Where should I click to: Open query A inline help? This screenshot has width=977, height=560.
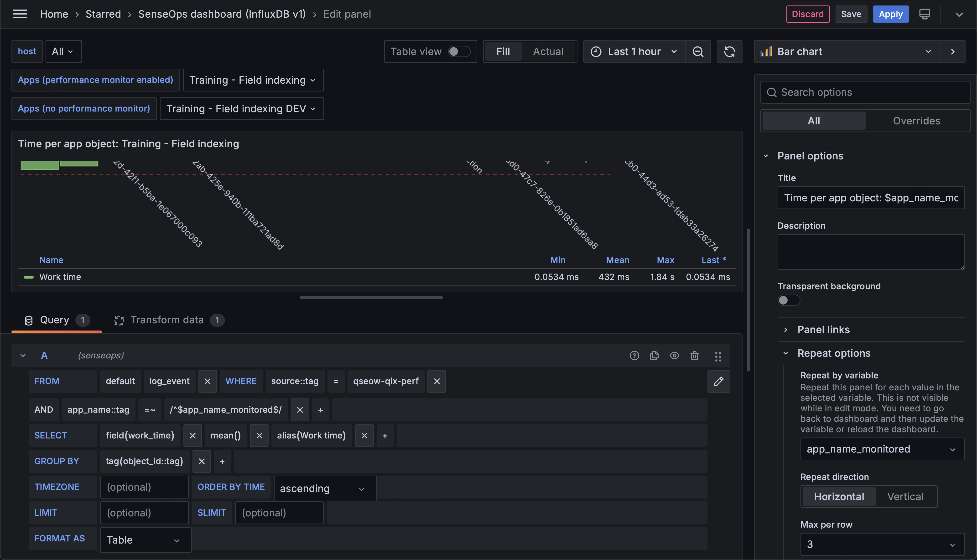[634, 355]
